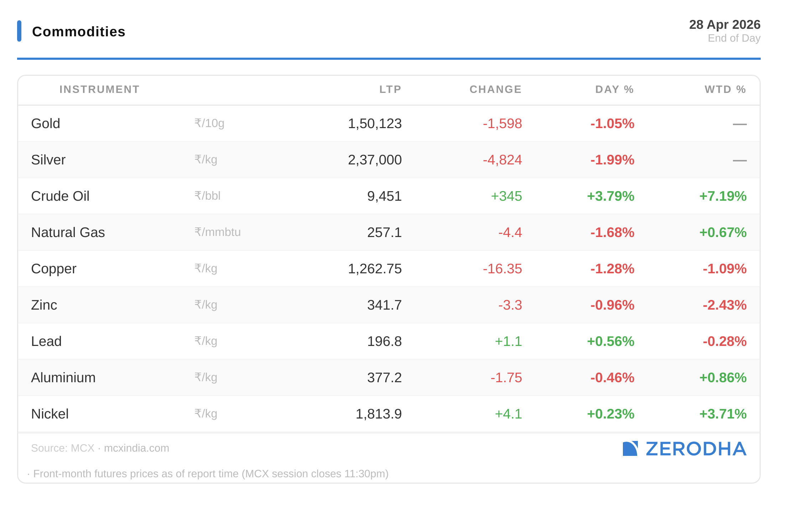The image size is (812, 505).
Task: Click the mcxindia.com source text
Action: coord(136,448)
